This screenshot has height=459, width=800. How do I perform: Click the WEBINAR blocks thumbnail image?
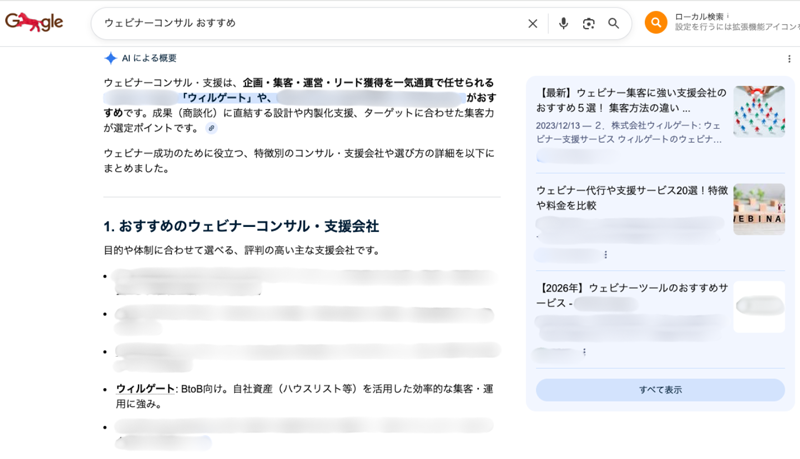click(758, 209)
